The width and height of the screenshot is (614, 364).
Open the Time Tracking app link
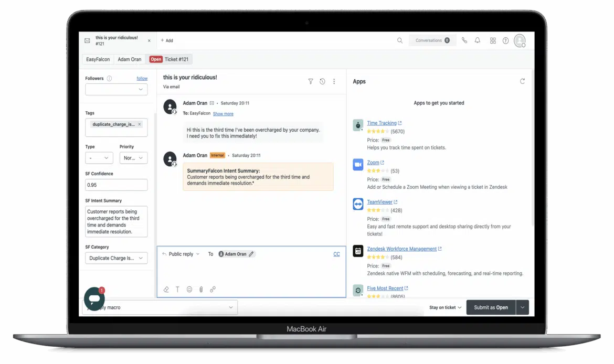click(x=382, y=123)
